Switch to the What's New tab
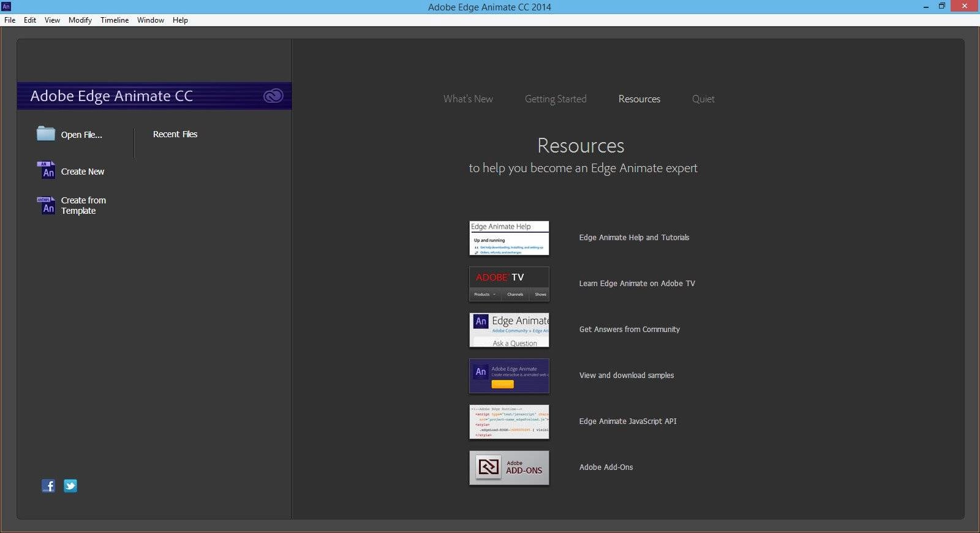 coord(468,99)
